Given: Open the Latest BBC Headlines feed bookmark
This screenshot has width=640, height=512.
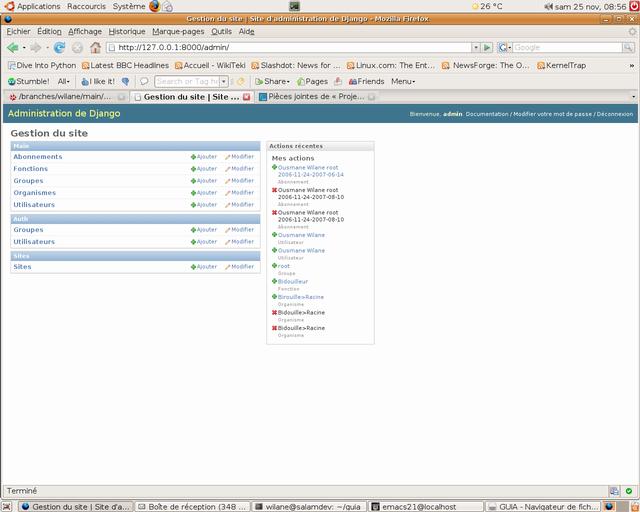Looking at the screenshot, I should coord(125,65).
